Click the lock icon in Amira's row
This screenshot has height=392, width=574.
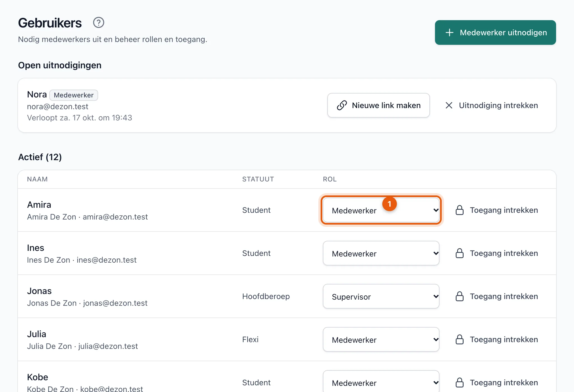pyautogui.click(x=460, y=210)
